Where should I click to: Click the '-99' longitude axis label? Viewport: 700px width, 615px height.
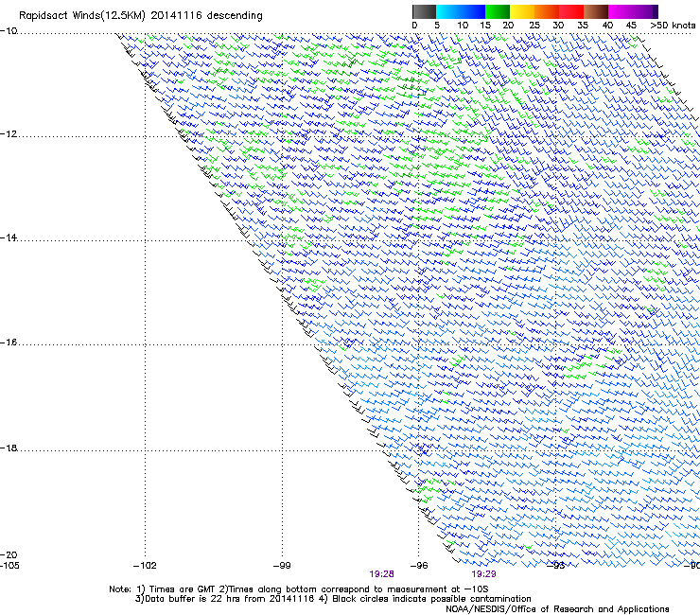[282, 566]
